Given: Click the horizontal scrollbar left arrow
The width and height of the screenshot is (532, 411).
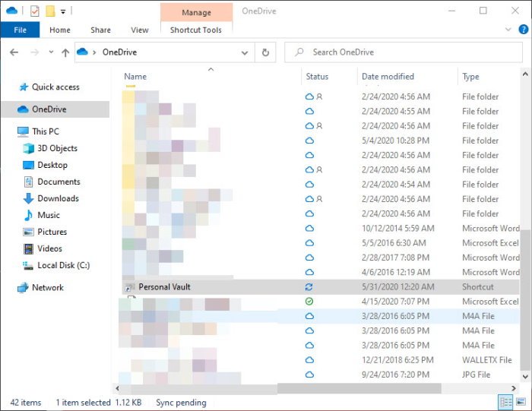Looking at the screenshot, I should coord(117,388).
